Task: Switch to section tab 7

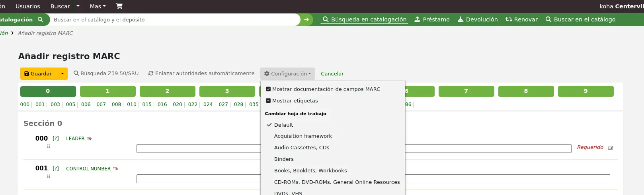Action: point(466,91)
